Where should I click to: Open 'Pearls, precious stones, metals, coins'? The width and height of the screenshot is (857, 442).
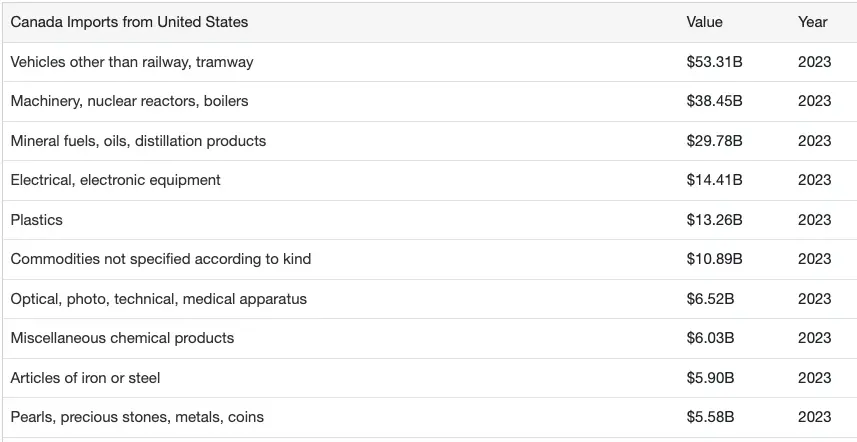click(x=137, y=417)
